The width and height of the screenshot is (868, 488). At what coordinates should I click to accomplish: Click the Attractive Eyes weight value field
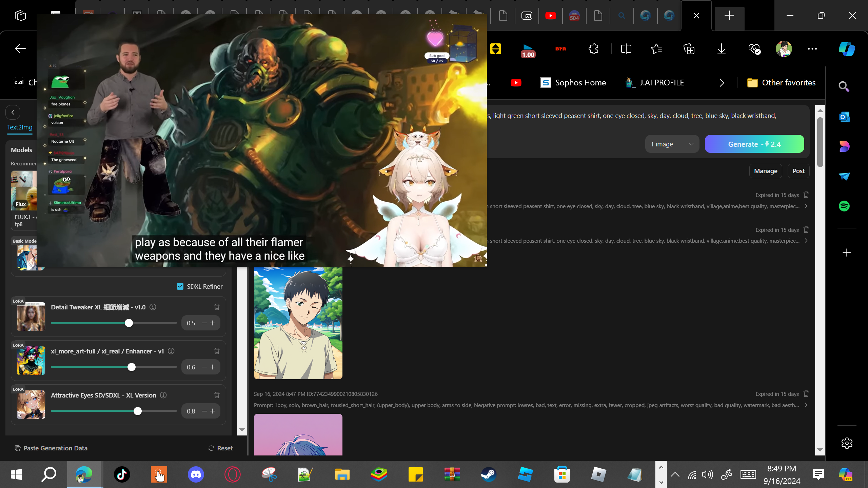(x=191, y=411)
